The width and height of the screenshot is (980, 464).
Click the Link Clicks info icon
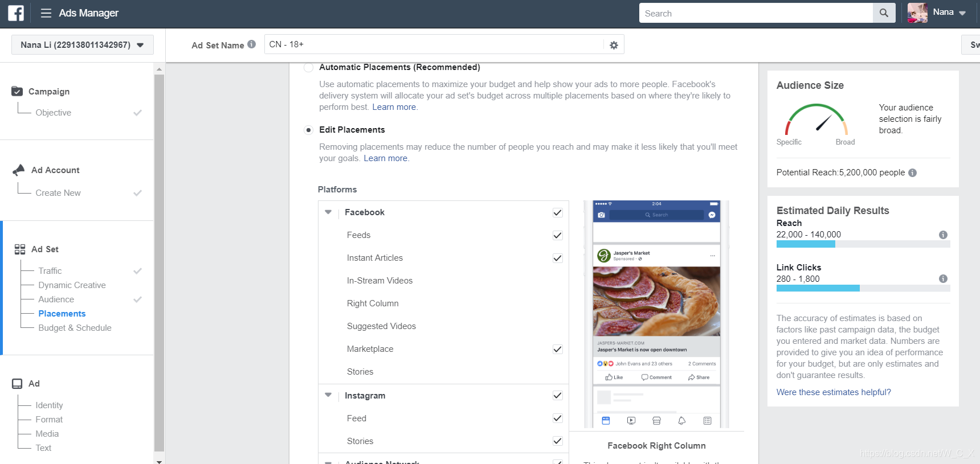[943, 278]
